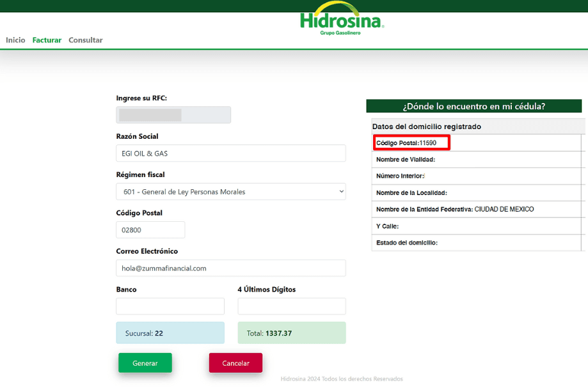Open the Consultar menu item
The image size is (588, 390).
[86, 40]
